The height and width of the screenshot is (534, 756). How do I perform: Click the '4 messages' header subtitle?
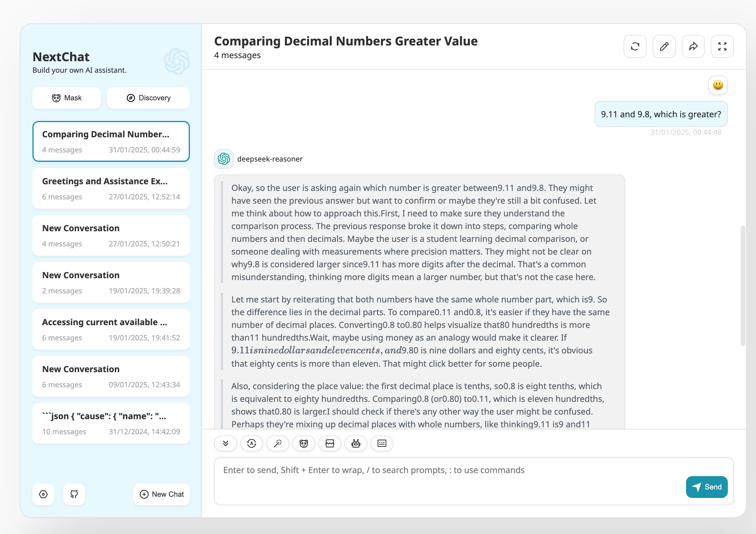[x=237, y=55]
